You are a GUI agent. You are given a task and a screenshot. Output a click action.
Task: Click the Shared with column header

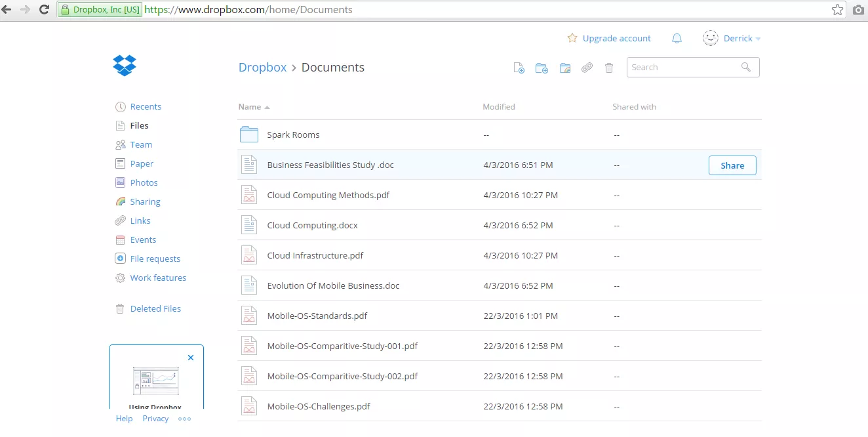634,107
